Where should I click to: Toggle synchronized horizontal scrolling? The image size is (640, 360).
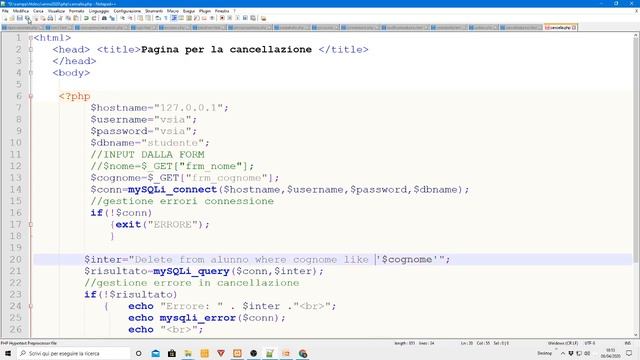[148, 18]
